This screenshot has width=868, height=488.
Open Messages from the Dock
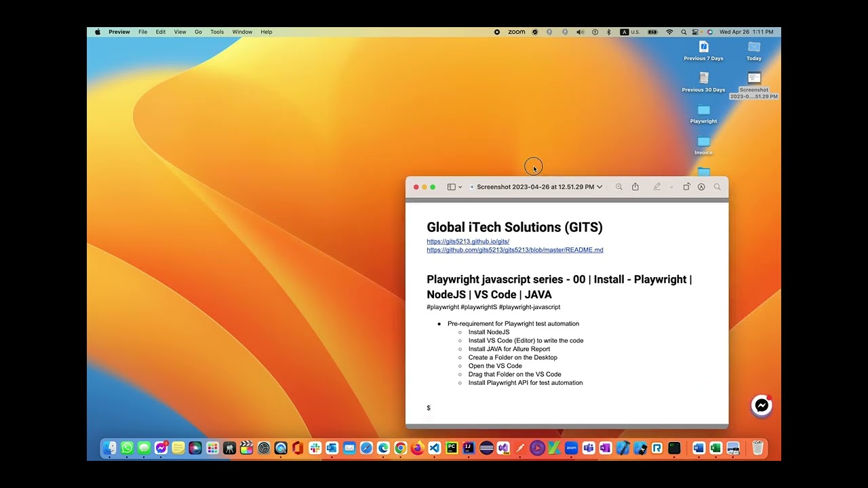[x=144, y=448]
